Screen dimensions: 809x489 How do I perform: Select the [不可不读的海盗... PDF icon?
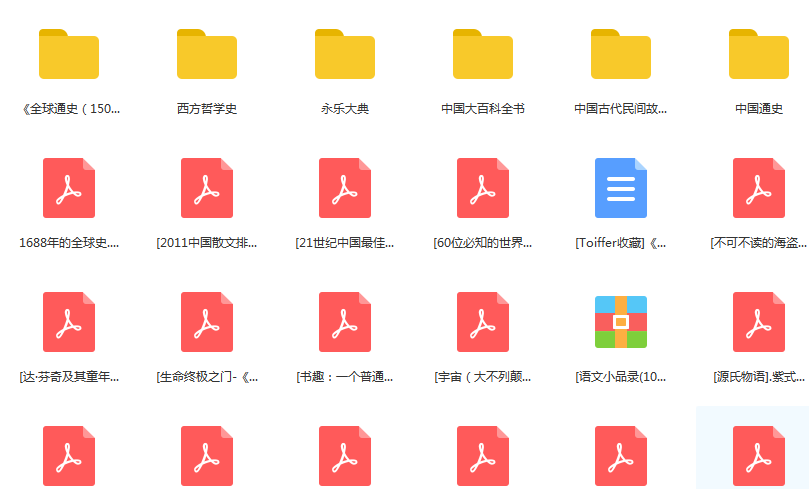759,188
